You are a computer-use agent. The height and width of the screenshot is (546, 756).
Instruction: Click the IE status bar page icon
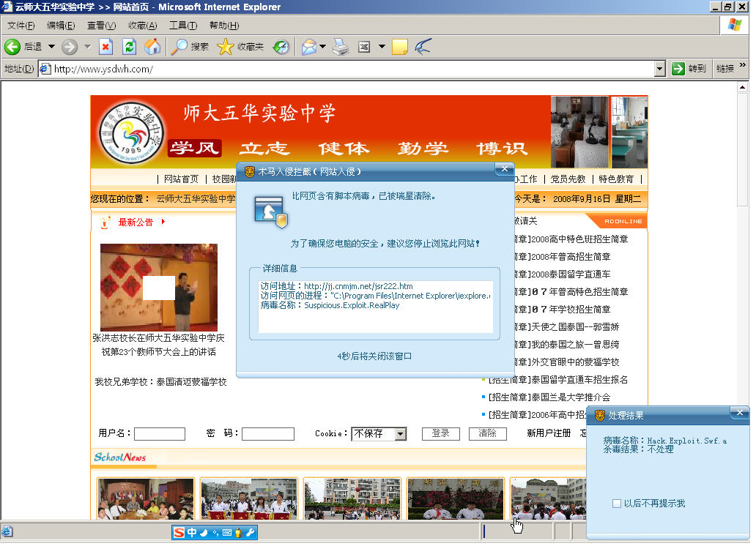(7, 532)
